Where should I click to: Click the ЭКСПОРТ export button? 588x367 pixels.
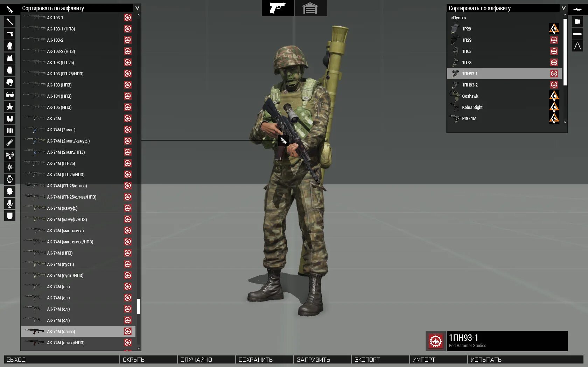click(x=381, y=360)
